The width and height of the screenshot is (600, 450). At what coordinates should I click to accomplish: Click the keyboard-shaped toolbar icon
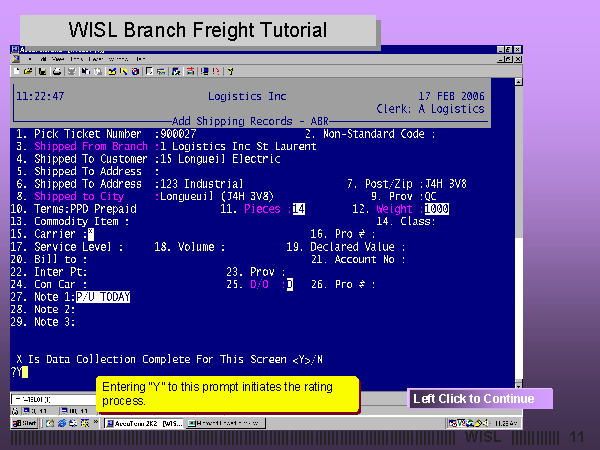pyautogui.click(x=161, y=71)
